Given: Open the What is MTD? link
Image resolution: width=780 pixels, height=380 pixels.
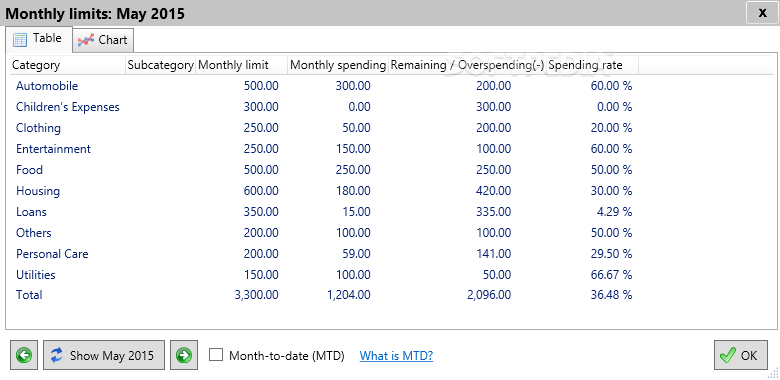Looking at the screenshot, I should (x=396, y=356).
